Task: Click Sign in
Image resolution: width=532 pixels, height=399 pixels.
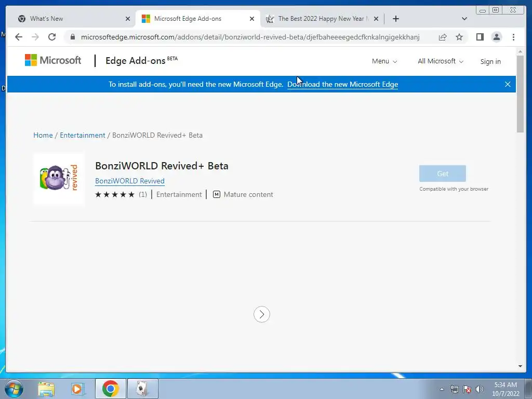Action: tap(490, 61)
